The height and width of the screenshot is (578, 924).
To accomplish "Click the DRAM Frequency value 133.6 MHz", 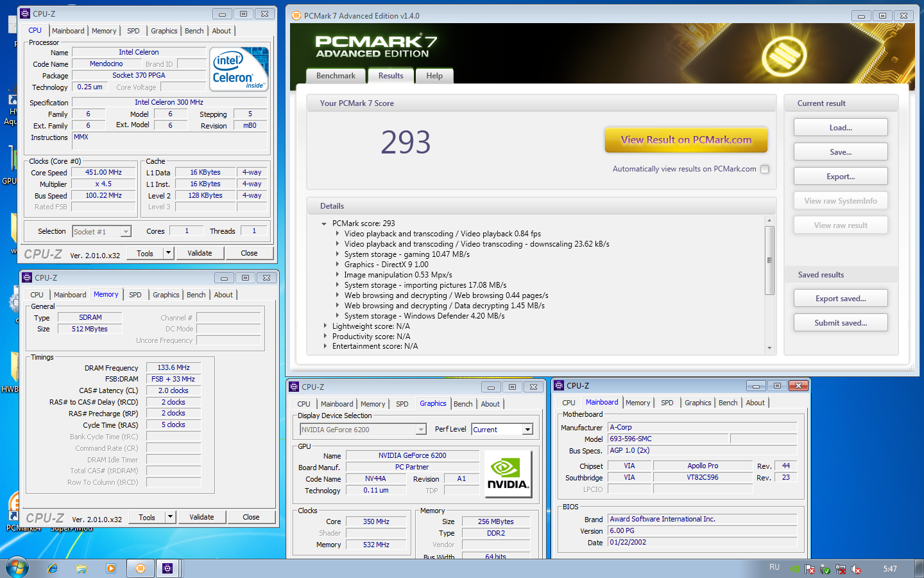I will (173, 367).
